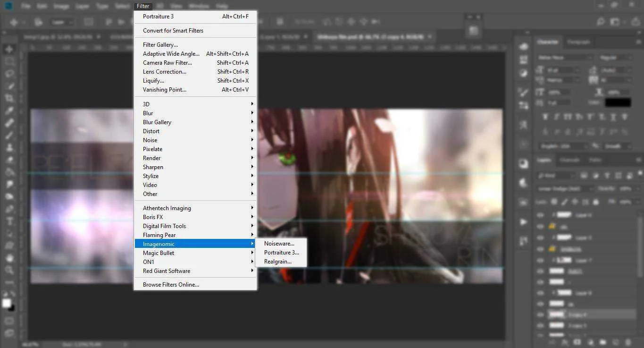Hide Layer 3 with eye icon
This screenshot has width=644, height=348.
click(x=540, y=238)
